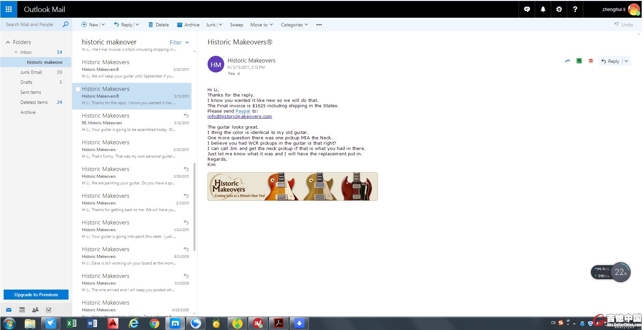644x330 pixels.
Task: Archive the selected message
Action: [x=188, y=25]
